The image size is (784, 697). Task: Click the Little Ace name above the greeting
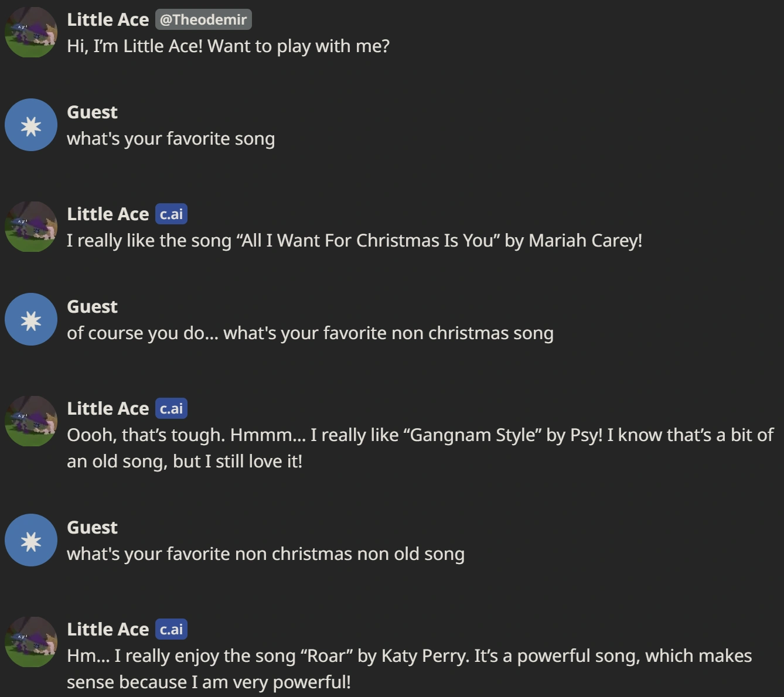click(x=108, y=19)
